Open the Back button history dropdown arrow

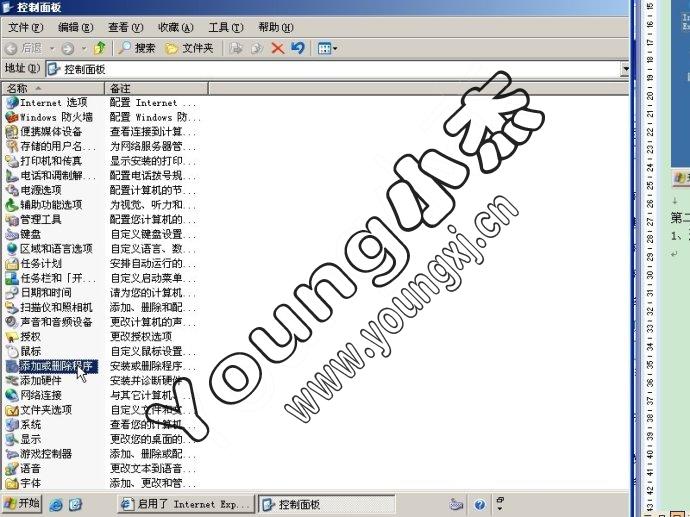tap(51, 48)
